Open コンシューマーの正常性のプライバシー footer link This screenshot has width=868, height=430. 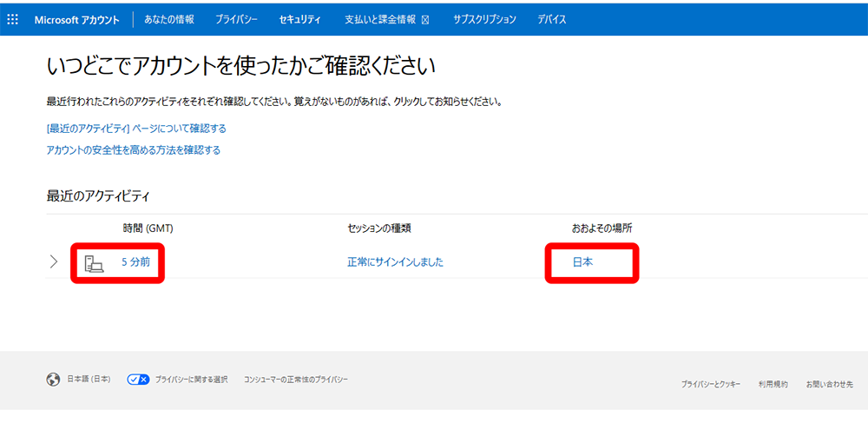(x=296, y=380)
